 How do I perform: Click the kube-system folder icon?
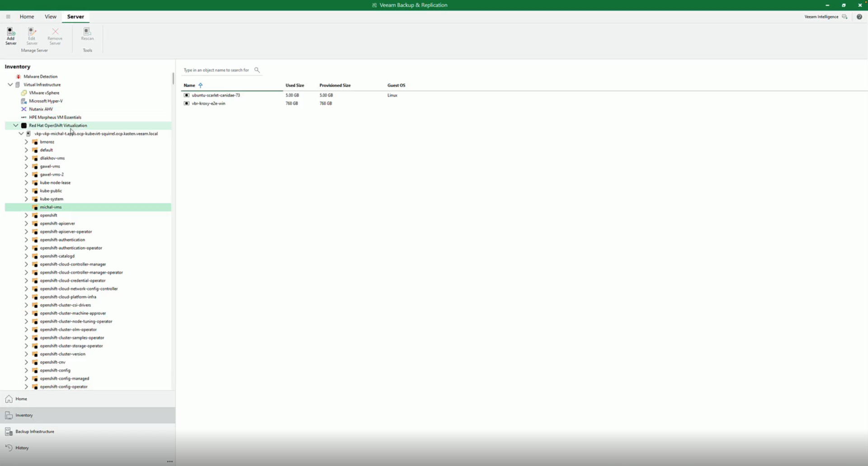[35, 199]
